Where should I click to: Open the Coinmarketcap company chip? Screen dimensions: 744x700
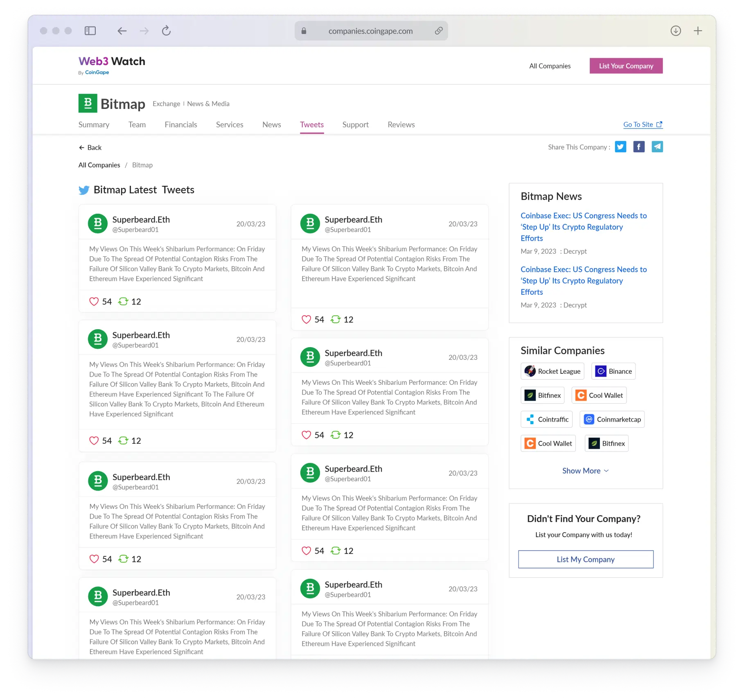(x=612, y=419)
